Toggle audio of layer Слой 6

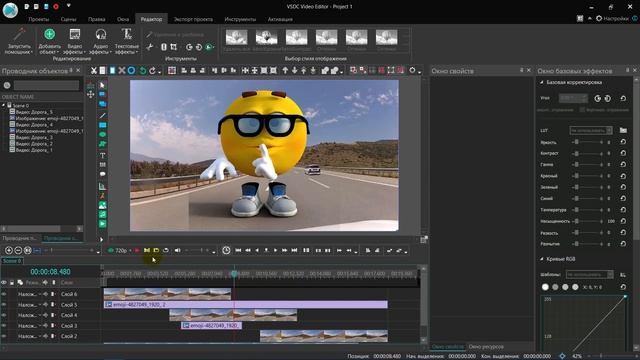[x=45, y=294]
